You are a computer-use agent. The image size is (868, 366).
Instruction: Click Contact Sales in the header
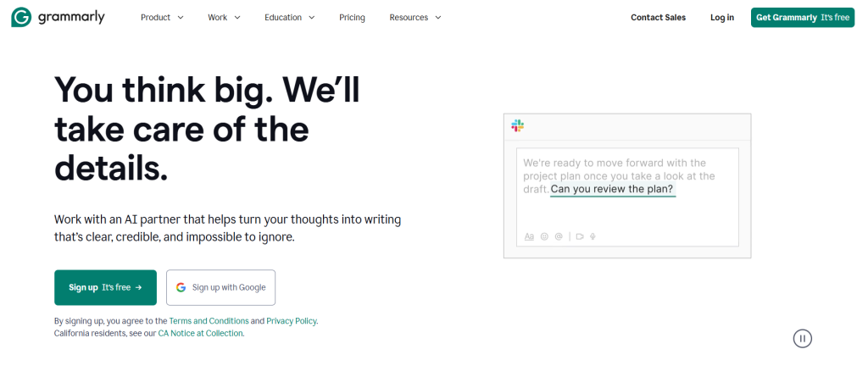[x=658, y=17]
